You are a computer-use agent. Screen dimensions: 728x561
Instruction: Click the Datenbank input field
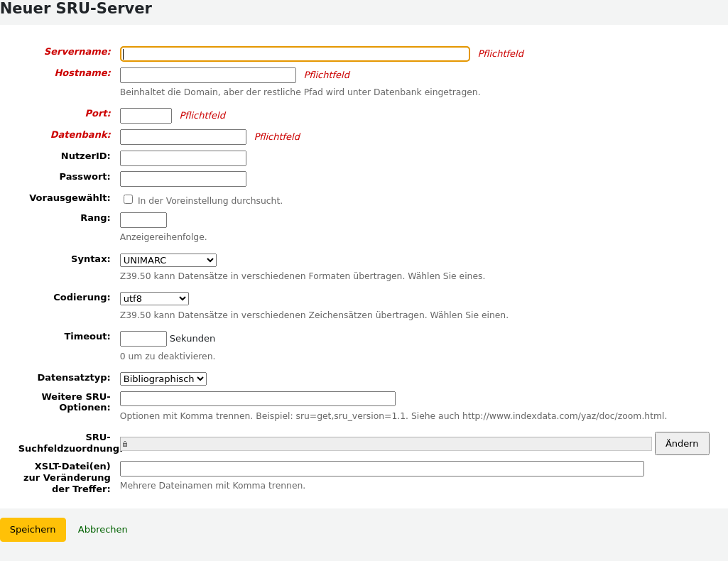pyautogui.click(x=183, y=136)
